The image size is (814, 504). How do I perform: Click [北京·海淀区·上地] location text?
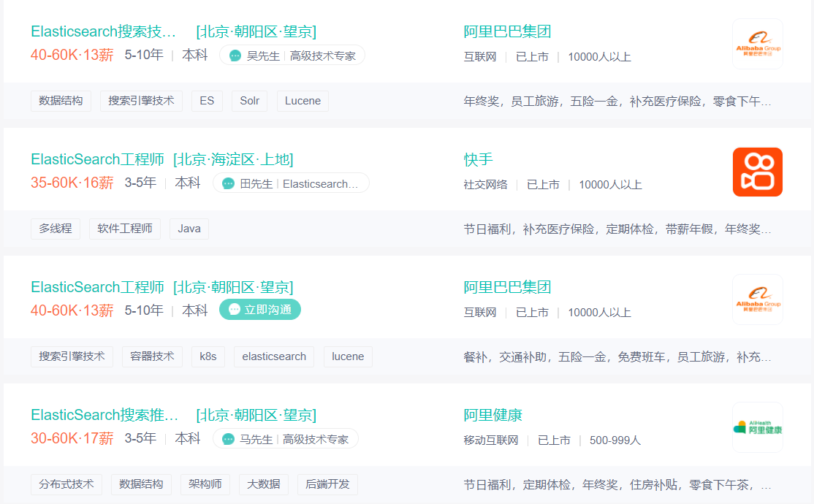pos(234,159)
